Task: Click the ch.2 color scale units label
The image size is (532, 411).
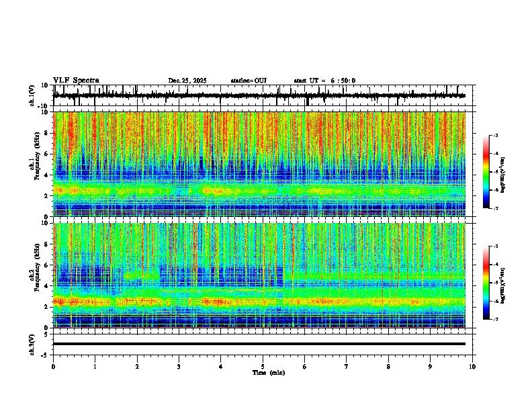Action: click(503, 286)
